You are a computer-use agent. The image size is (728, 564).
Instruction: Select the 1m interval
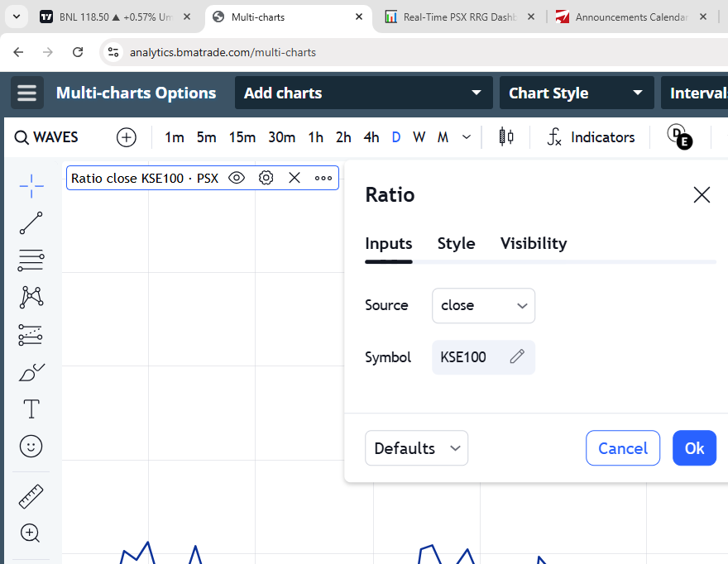[174, 137]
